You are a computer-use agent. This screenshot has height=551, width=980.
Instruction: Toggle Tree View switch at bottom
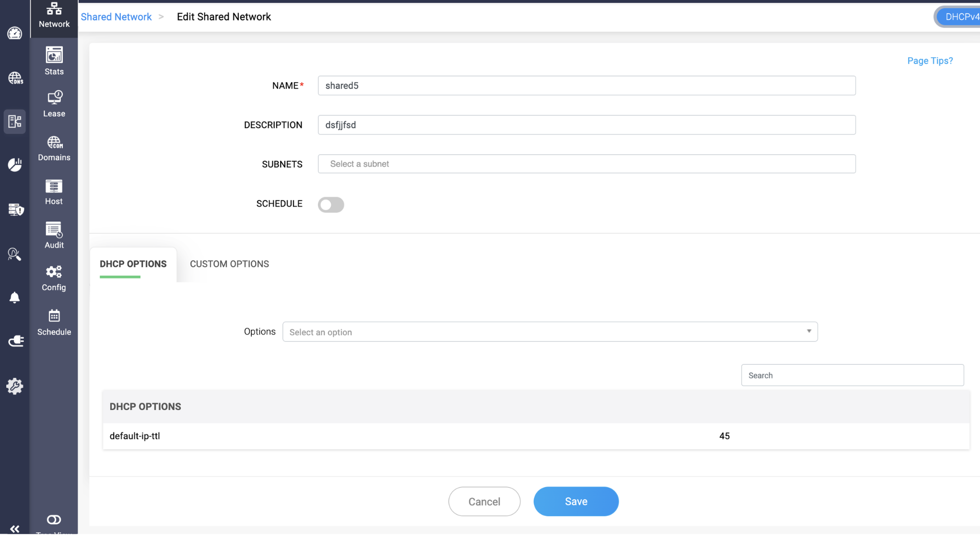(x=54, y=520)
